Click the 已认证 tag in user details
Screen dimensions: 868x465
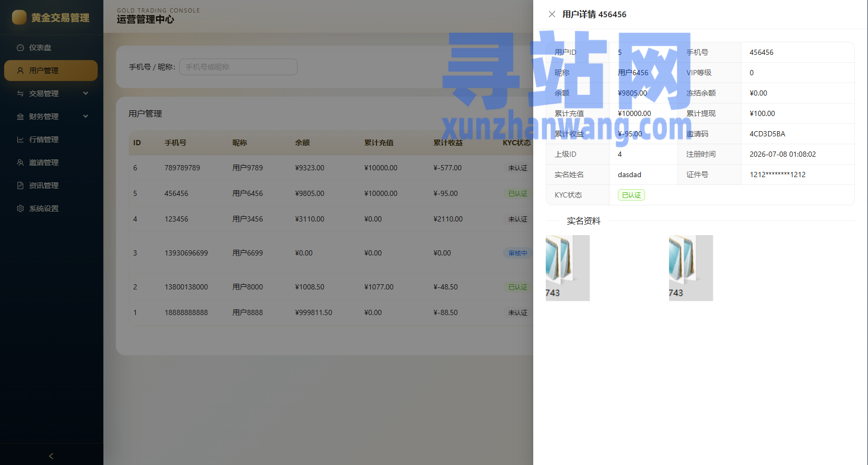tap(631, 195)
